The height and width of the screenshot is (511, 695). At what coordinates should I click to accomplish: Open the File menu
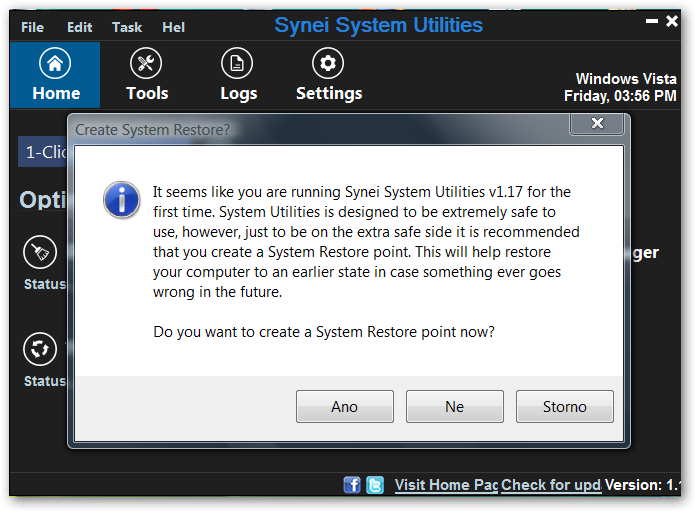32,27
